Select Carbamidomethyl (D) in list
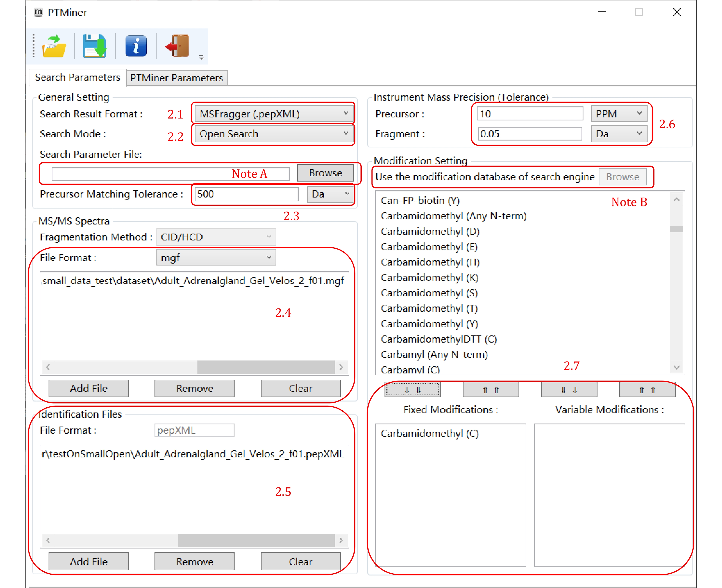Viewport: 722px width, 588px height. coord(430,231)
